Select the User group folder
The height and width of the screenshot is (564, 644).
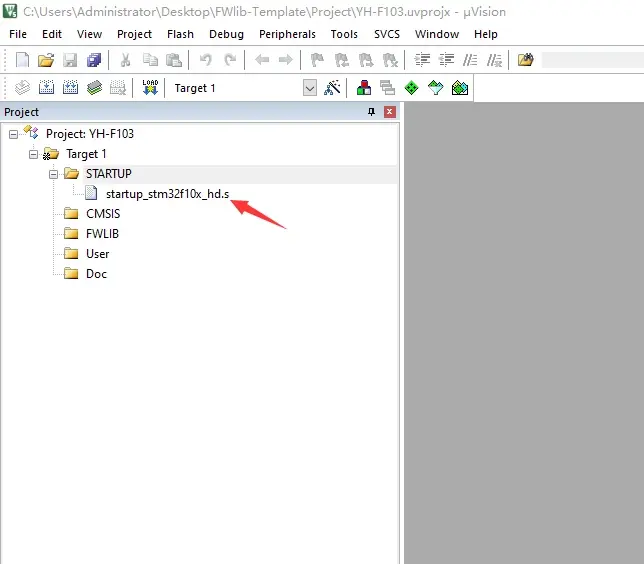[x=97, y=254]
